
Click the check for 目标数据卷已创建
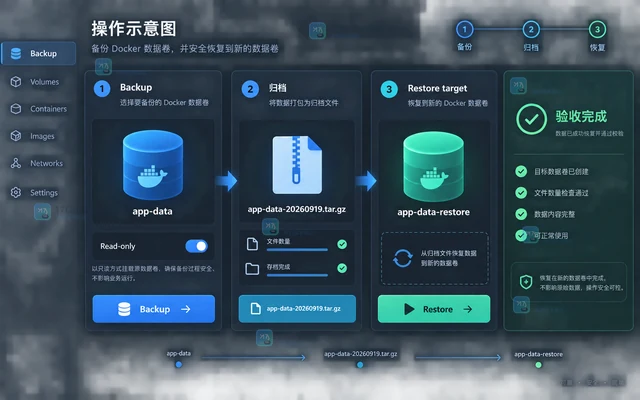(x=521, y=171)
